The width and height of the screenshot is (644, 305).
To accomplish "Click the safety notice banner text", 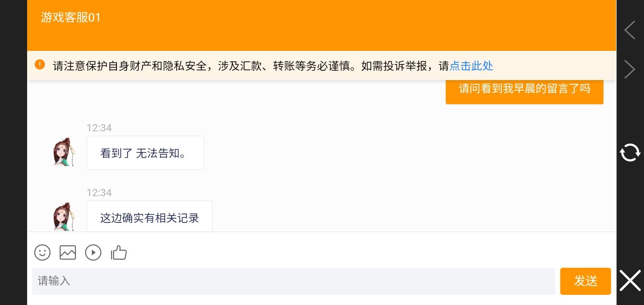I will pos(251,66).
